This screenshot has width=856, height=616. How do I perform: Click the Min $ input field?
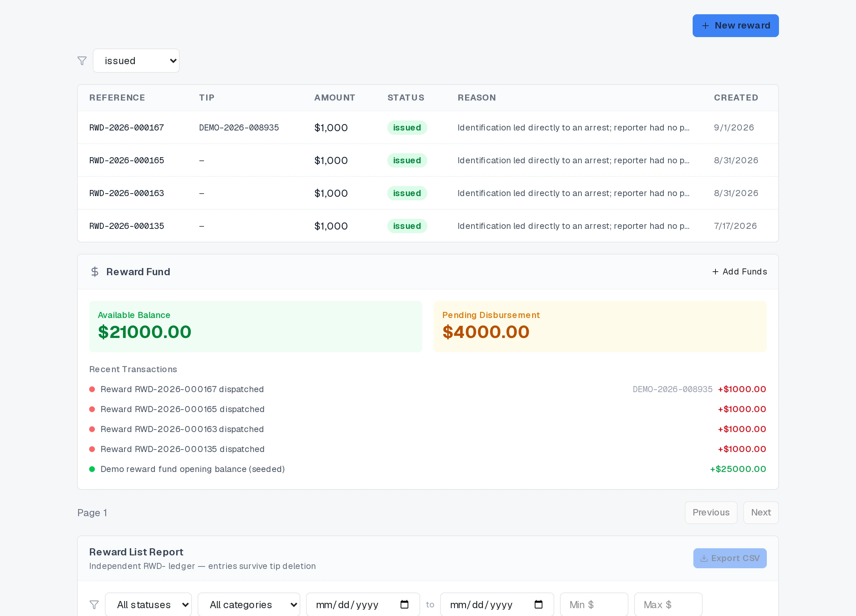pyautogui.click(x=594, y=605)
